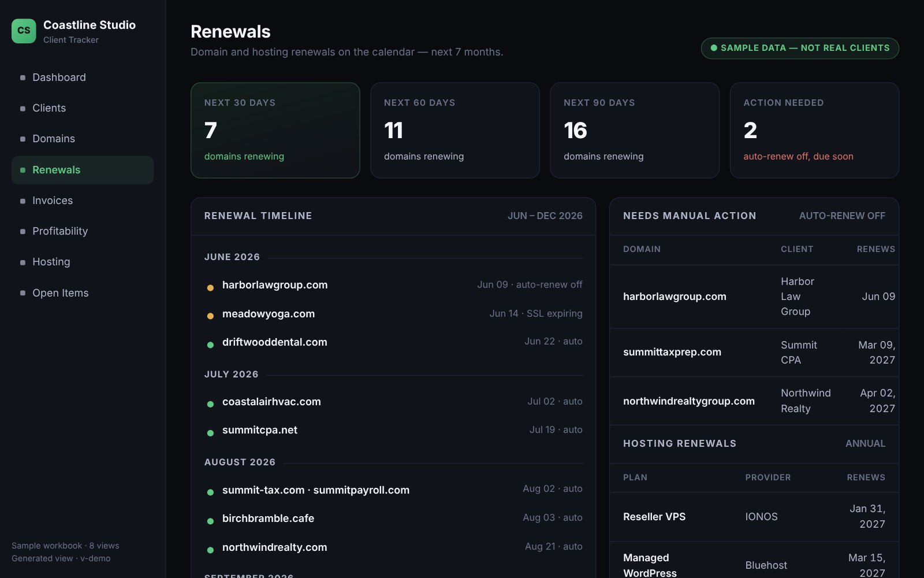Select northwindrealtygroup.com in the table
This screenshot has width=924, height=578.
(689, 401)
